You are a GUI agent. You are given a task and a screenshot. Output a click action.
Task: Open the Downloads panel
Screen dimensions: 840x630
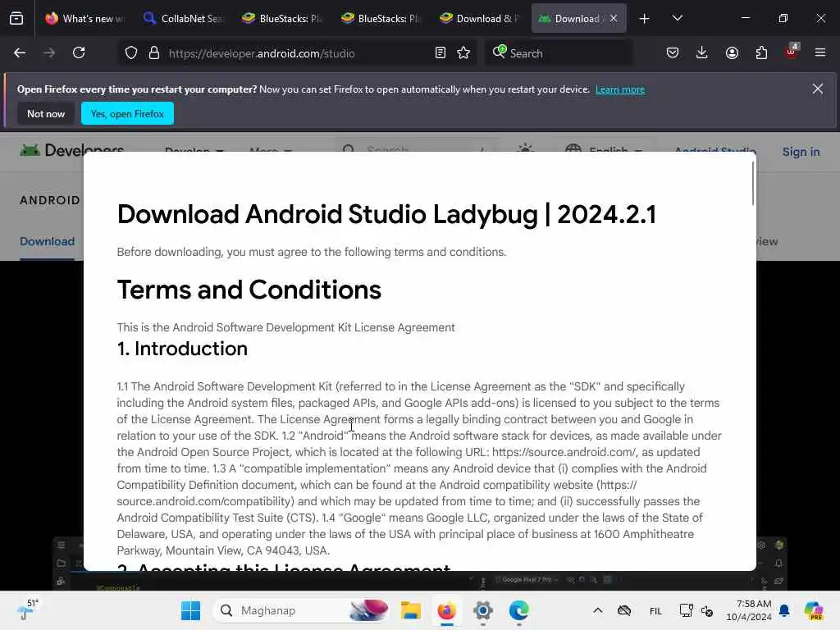[x=702, y=53]
